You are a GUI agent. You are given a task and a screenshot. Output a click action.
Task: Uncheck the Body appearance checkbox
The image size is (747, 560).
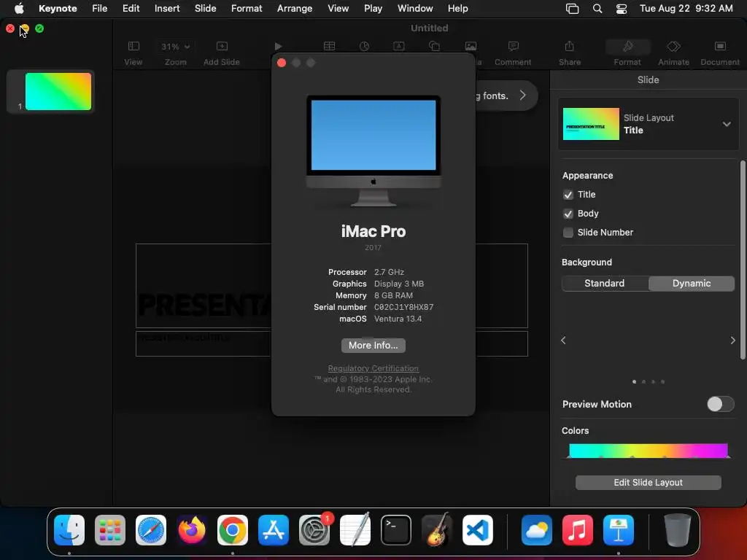click(568, 214)
